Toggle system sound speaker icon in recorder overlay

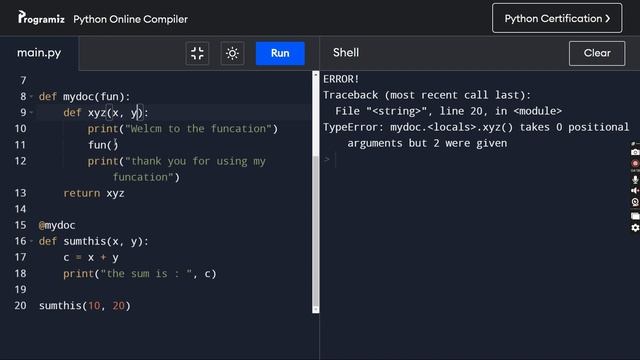pyautogui.click(x=635, y=191)
